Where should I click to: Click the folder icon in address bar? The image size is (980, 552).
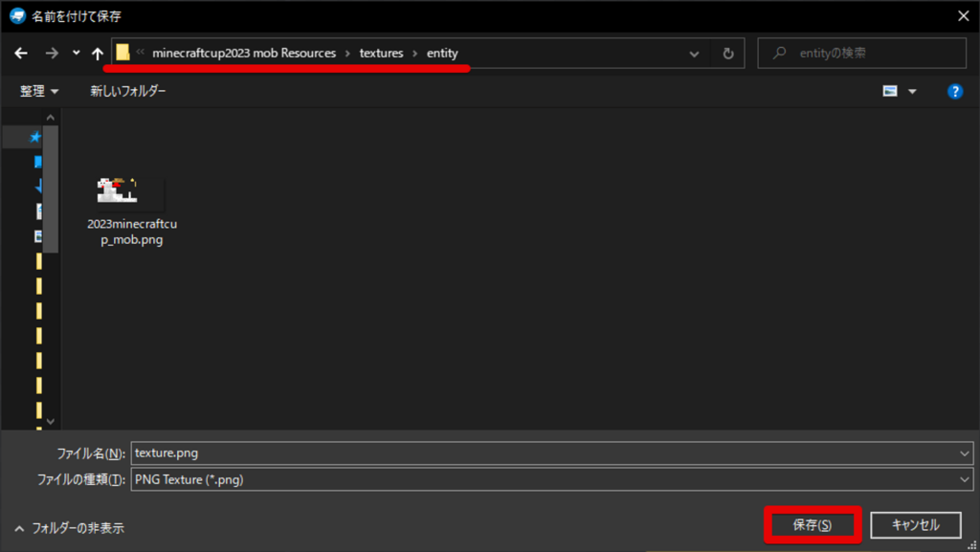[x=123, y=54]
